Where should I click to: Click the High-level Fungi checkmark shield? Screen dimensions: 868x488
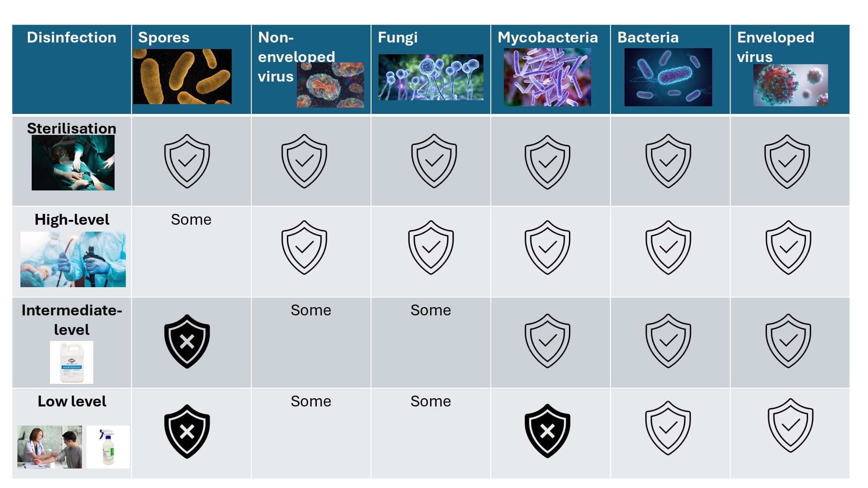tap(431, 247)
